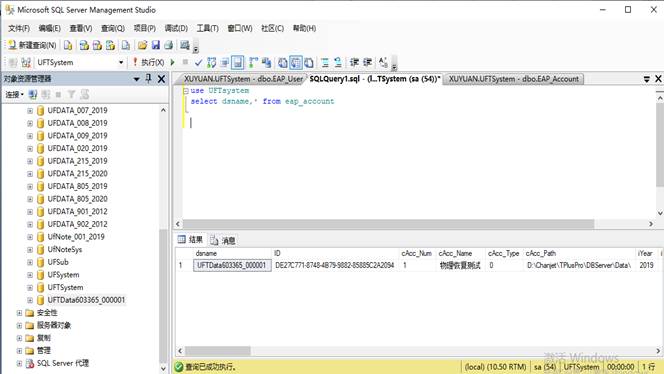Toggle Results to Grid toolbar button
664x374 pixels.
(296, 63)
